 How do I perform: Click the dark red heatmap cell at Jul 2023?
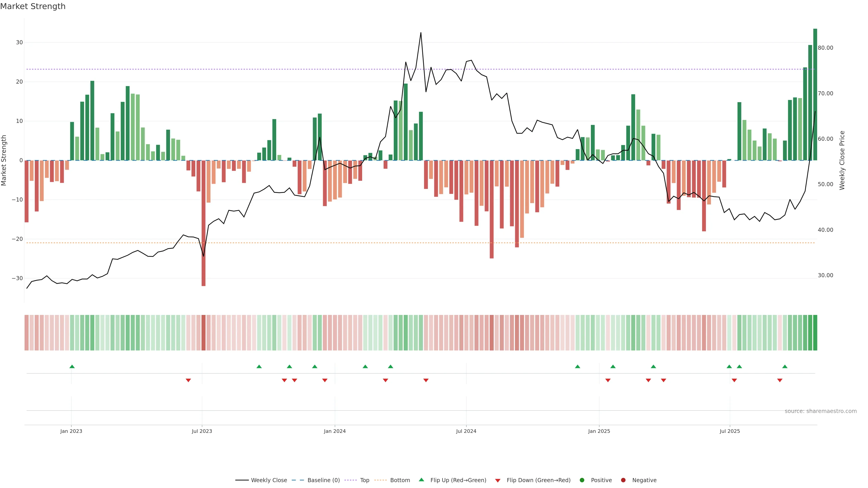coord(203,333)
